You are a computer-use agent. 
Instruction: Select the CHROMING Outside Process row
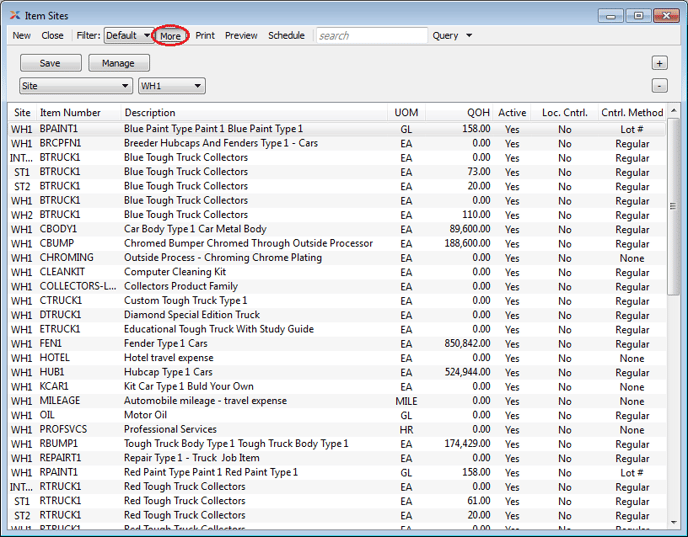pyautogui.click(x=200, y=258)
